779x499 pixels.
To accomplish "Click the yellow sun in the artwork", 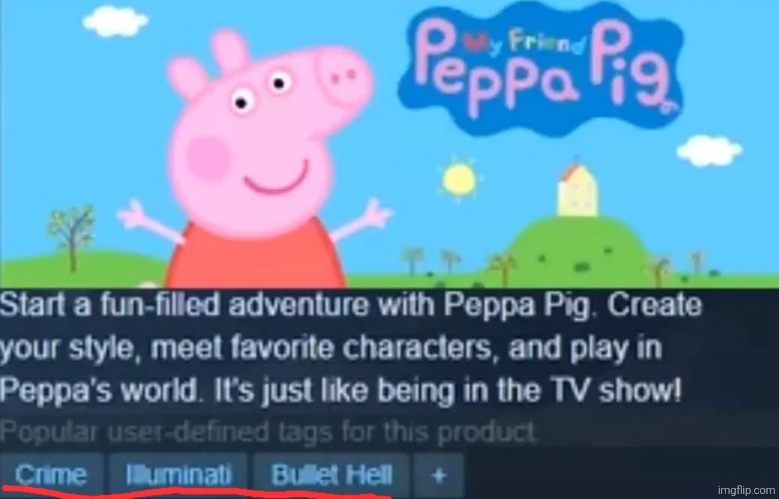I will point(460,179).
